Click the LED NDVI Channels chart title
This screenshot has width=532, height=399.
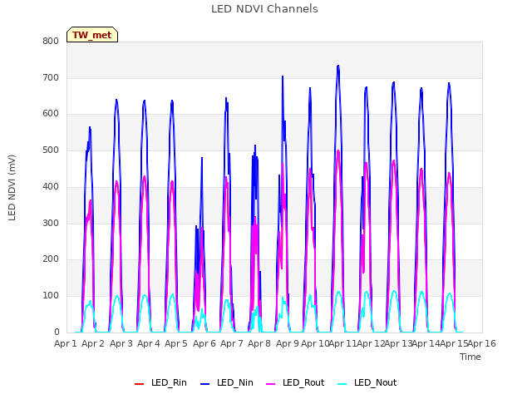[x=264, y=9]
